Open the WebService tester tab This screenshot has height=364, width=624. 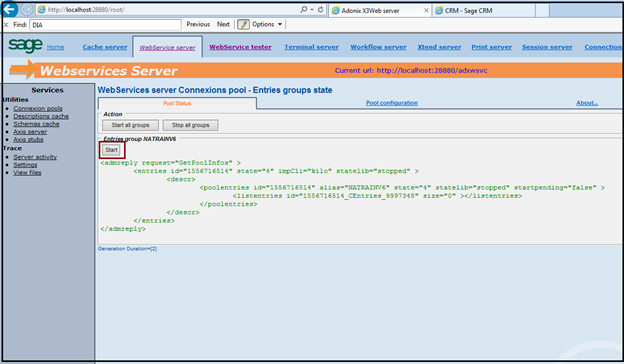240,47
